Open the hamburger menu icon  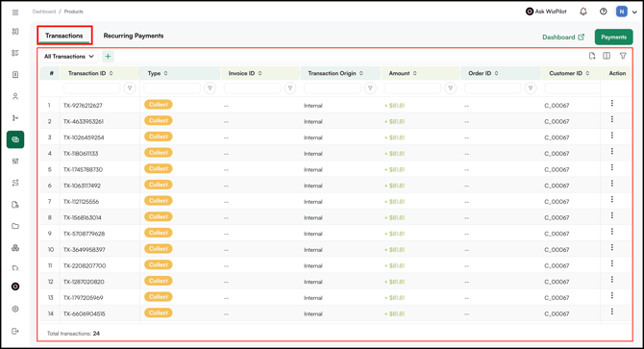click(15, 12)
